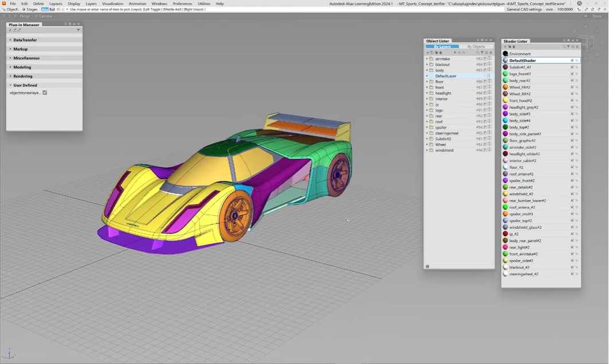
Task: Click the add plug-in plus icon
Action: tap(10, 30)
